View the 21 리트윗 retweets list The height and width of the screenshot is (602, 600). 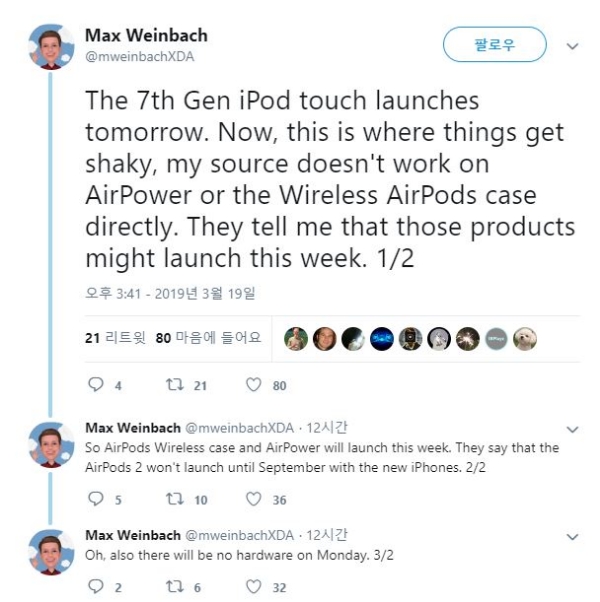pos(115,338)
